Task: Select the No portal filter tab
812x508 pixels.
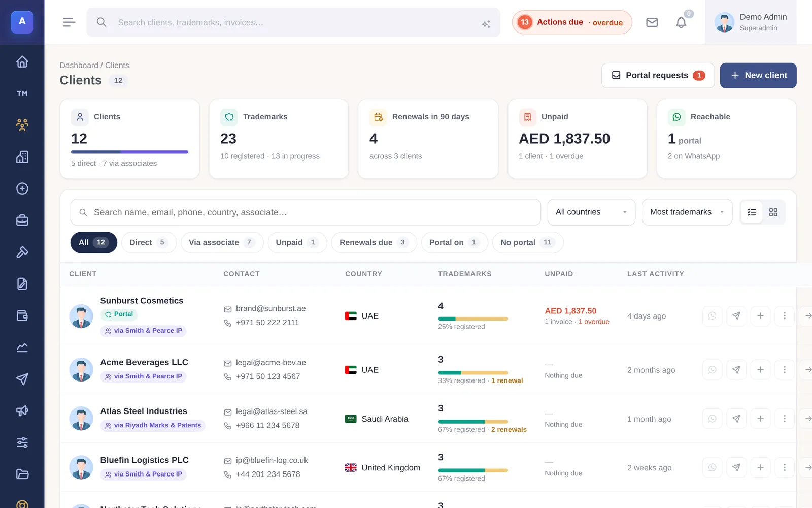Action: pos(528,242)
